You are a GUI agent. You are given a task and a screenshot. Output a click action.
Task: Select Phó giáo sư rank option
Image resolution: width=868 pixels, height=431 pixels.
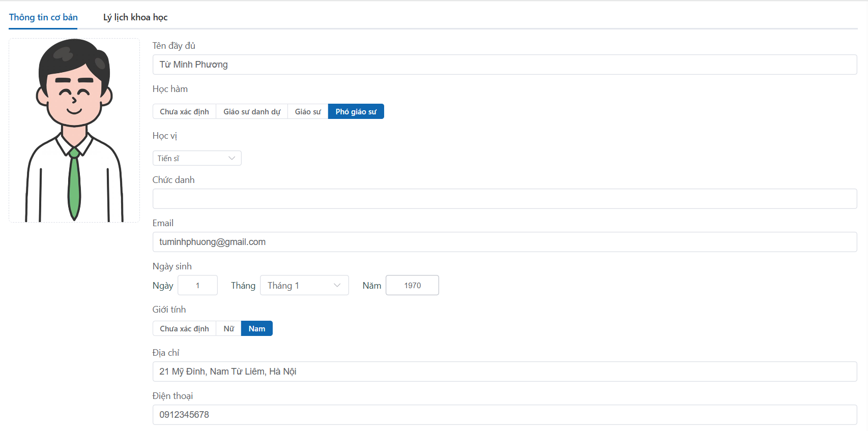click(x=356, y=112)
